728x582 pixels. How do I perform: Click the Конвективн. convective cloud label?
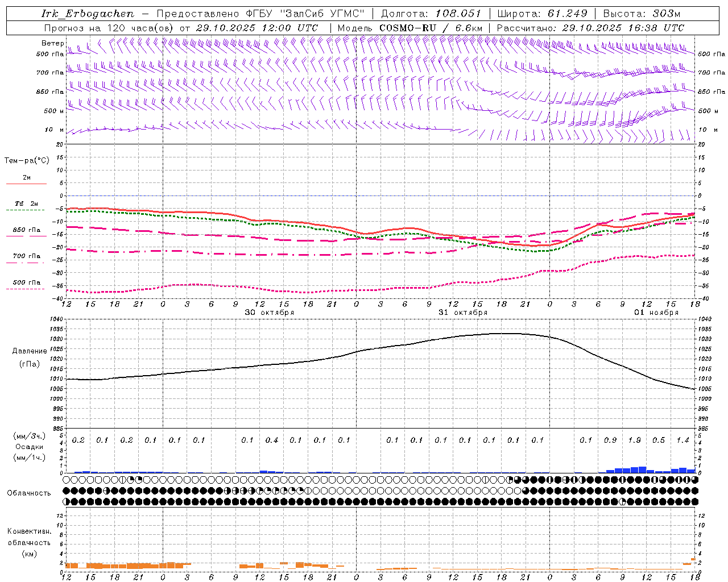tap(29, 531)
